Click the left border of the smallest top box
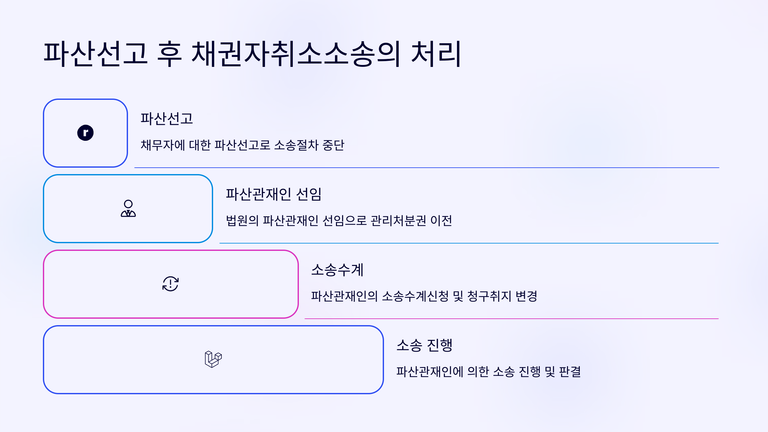 coord(44,133)
